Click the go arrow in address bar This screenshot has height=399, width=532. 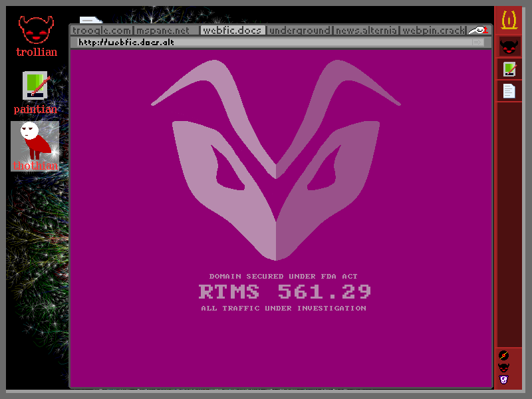click(x=477, y=42)
